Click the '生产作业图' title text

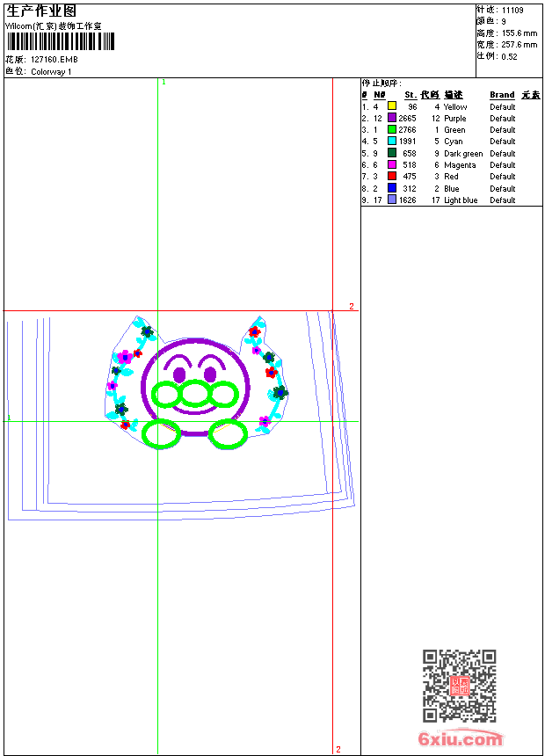click(x=41, y=11)
